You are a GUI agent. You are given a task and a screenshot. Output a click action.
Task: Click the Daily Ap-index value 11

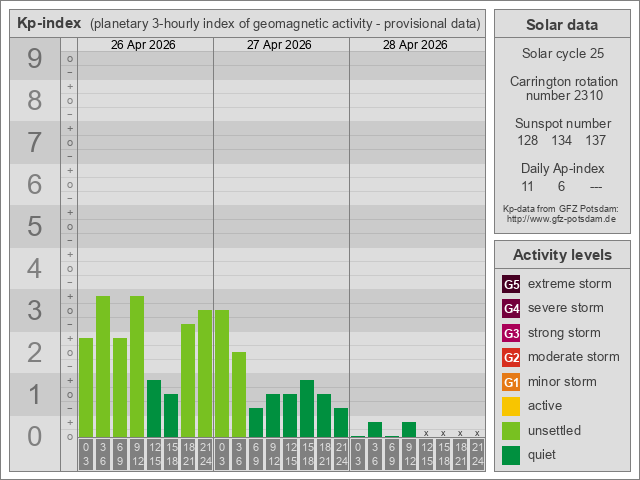click(528, 186)
